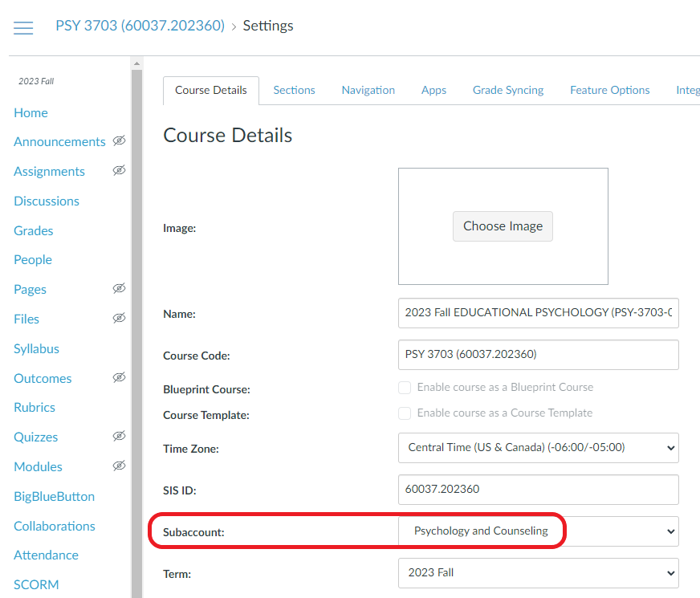Select the Grade Syncing tab

pos(507,90)
